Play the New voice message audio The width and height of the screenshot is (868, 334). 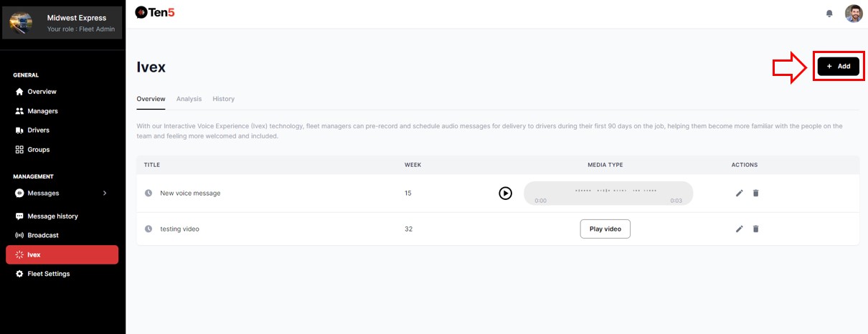pyautogui.click(x=506, y=193)
